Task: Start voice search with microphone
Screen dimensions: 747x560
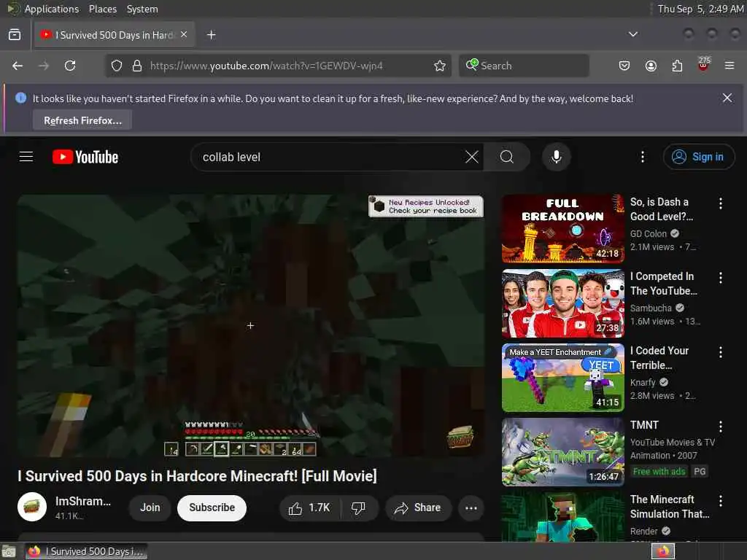Action: [x=556, y=157]
